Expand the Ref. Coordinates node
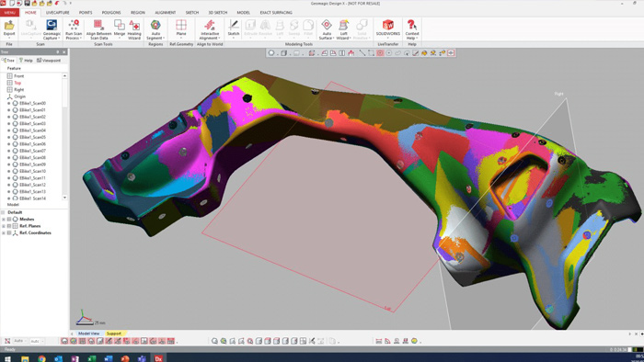644x362 pixels. coord(4,232)
